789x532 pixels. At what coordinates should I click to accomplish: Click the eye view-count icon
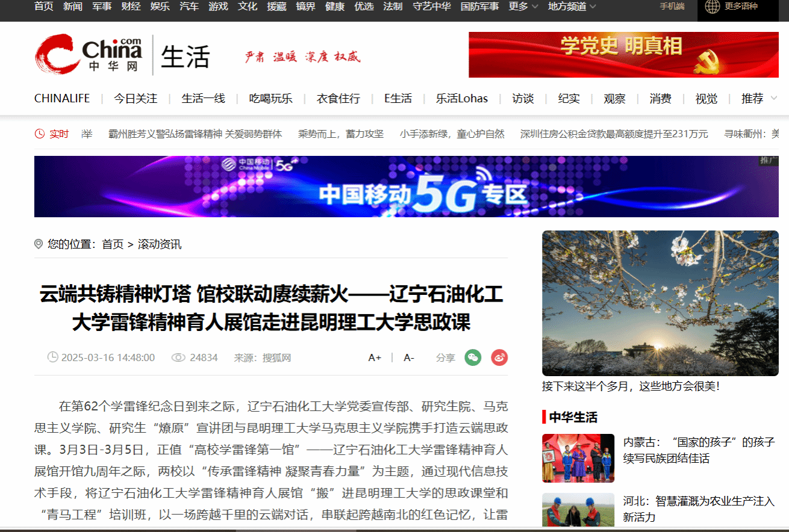point(178,357)
